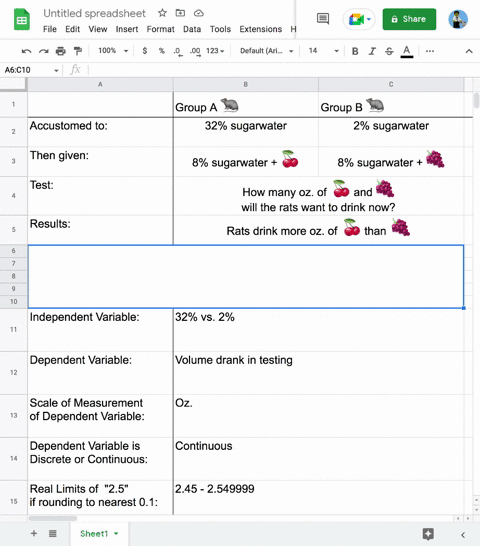Add a new sheet with plus button

[x=34, y=533]
